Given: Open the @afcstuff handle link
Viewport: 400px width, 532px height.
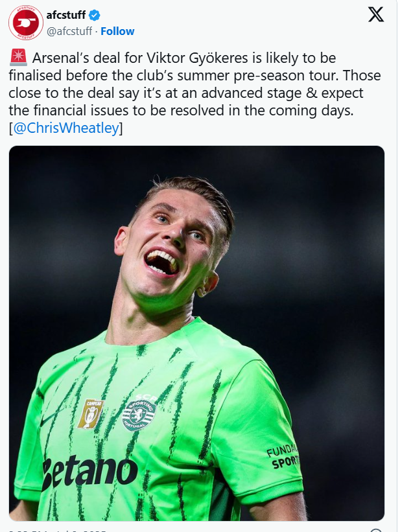Looking at the screenshot, I should [x=69, y=31].
